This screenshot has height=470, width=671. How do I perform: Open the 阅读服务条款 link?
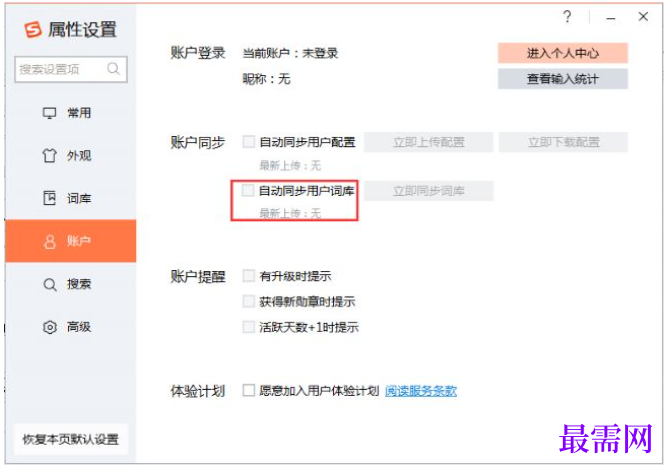[x=421, y=390]
